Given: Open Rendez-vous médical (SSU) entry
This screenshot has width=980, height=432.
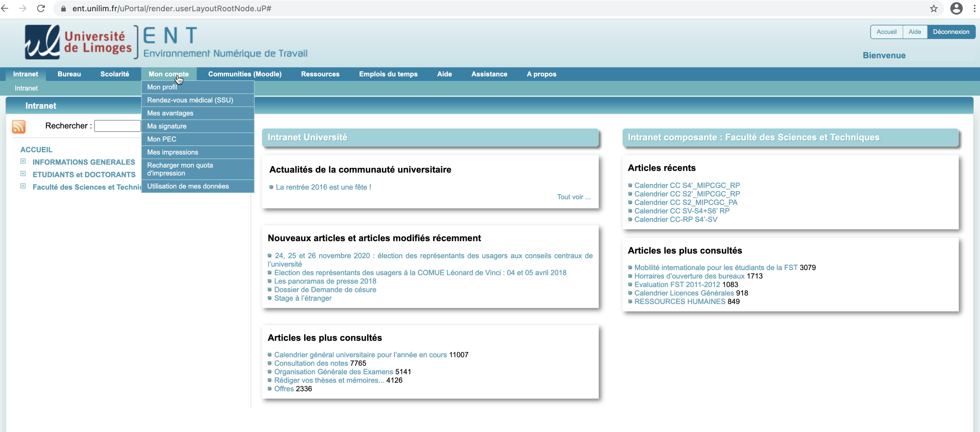Looking at the screenshot, I should click(x=190, y=100).
